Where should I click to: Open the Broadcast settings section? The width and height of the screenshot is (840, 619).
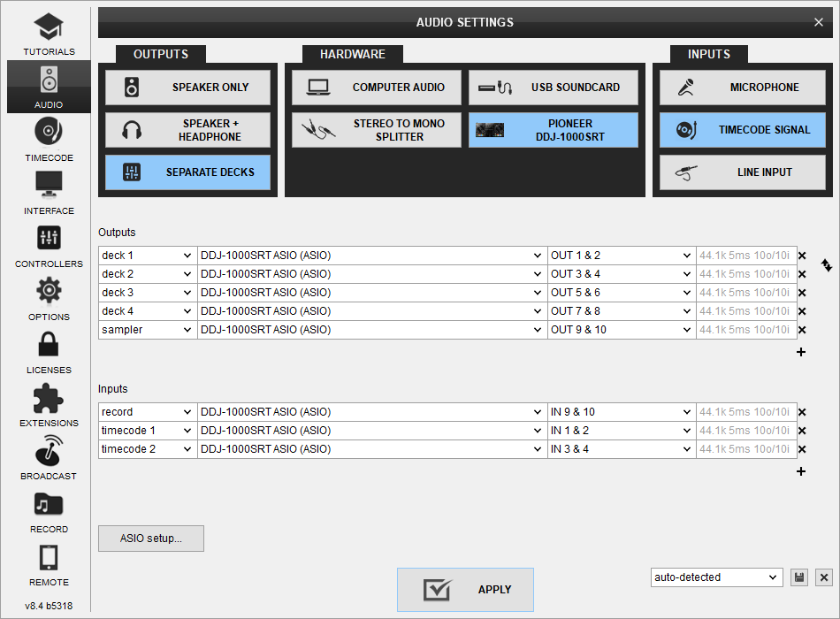(x=49, y=458)
